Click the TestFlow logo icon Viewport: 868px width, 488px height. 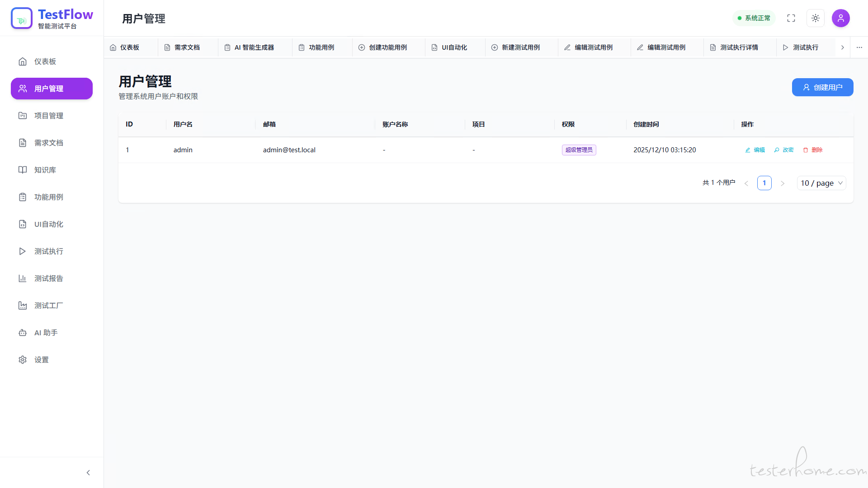[22, 19]
